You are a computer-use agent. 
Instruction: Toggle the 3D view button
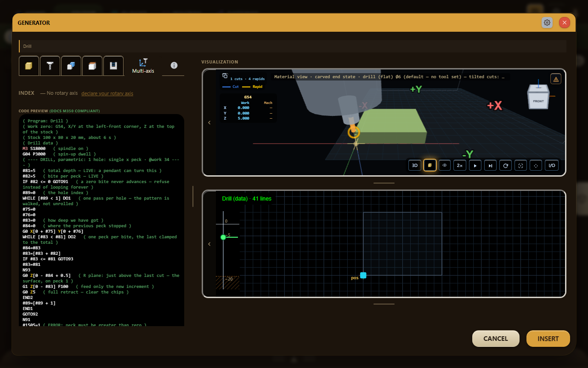tap(415, 165)
